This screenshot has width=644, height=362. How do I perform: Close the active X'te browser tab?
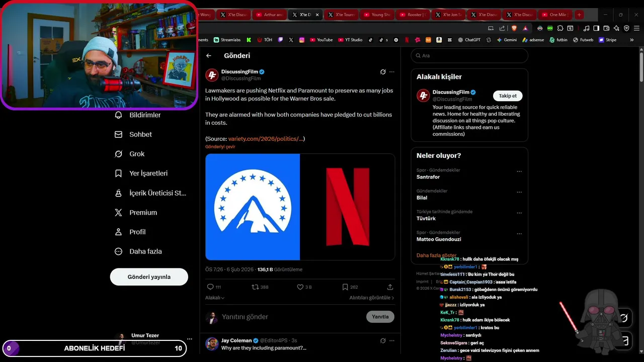click(x=317, y=15)
